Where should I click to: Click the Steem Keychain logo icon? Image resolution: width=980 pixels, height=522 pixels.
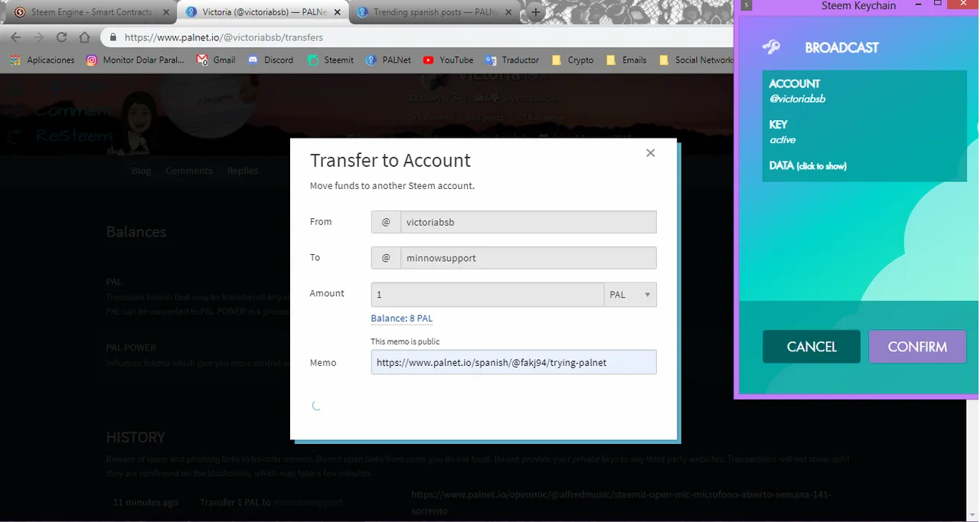[x=772, y=47]
